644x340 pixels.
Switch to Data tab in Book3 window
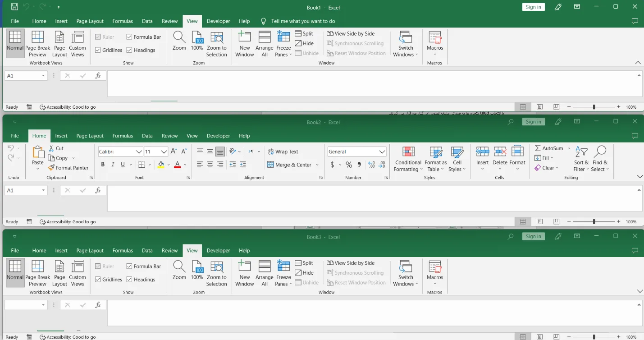147,250
